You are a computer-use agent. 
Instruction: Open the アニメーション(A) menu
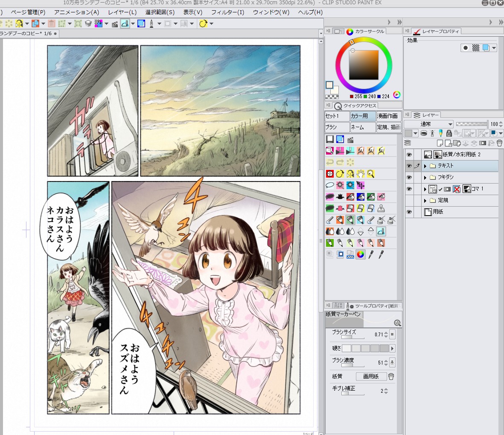[76, 12]
